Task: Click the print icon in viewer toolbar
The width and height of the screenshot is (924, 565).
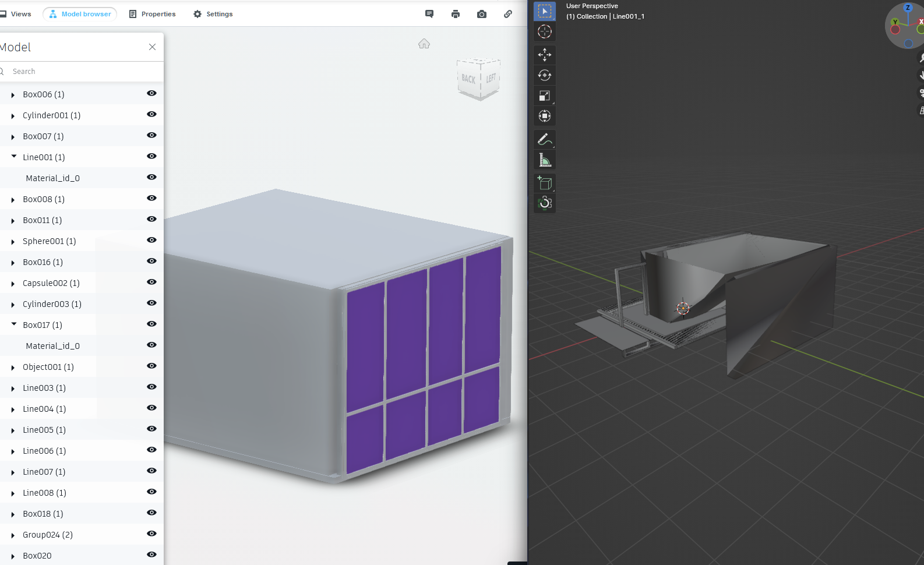Action: [456, 14]
